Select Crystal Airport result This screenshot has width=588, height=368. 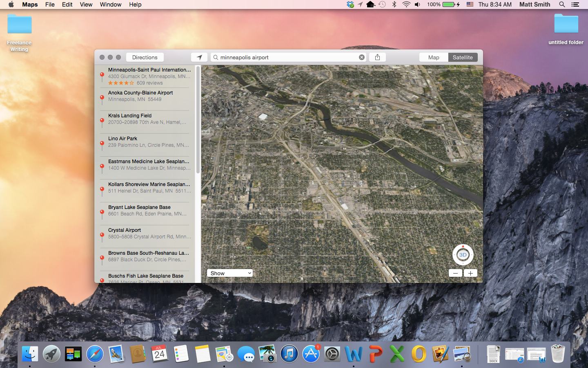[145, 236]
